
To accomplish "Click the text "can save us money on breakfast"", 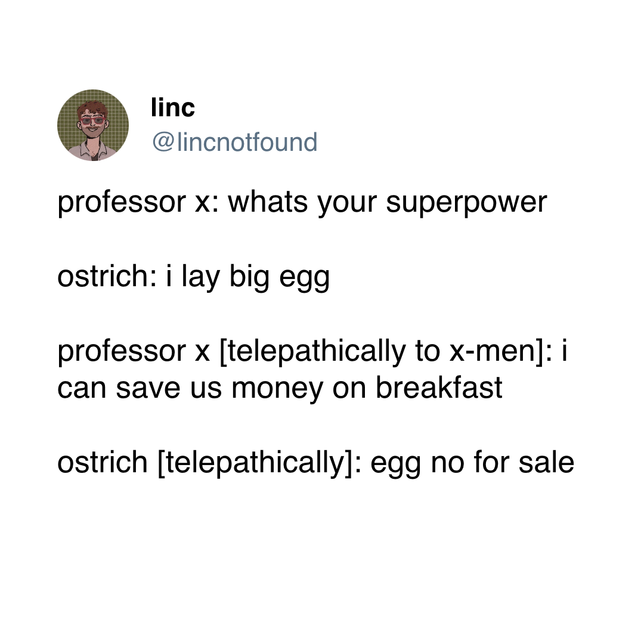I will point(280,388).
